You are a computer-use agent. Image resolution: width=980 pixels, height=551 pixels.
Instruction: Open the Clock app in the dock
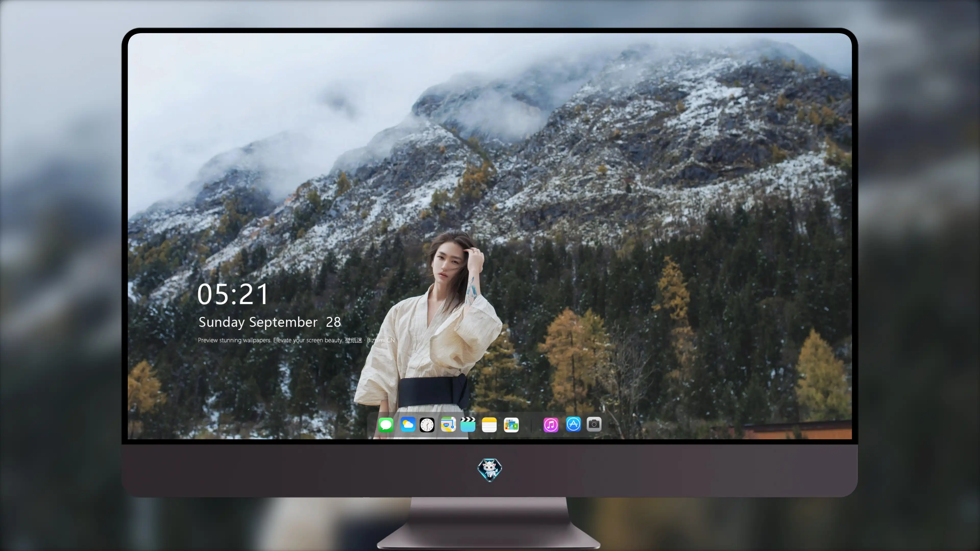(427, 425)
